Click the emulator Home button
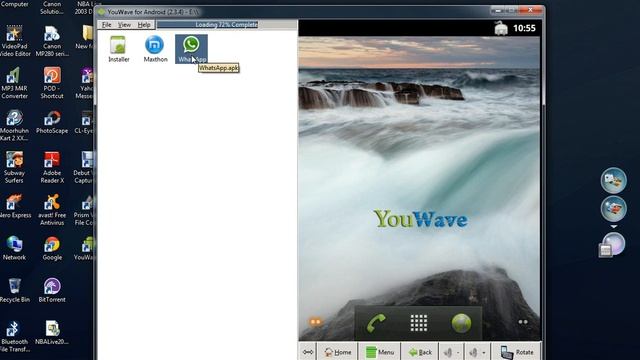640x360 pixels. 337,352
